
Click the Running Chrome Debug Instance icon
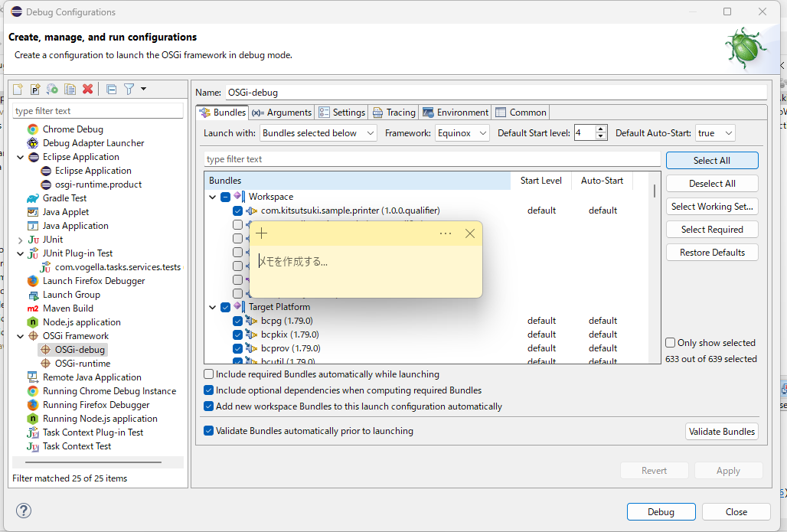(x=33, y=391)
